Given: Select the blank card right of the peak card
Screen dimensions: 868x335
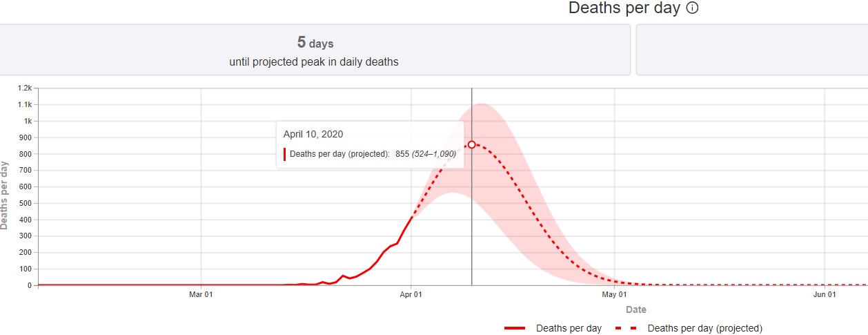Looking at the screenshot, I should (751, 50).
